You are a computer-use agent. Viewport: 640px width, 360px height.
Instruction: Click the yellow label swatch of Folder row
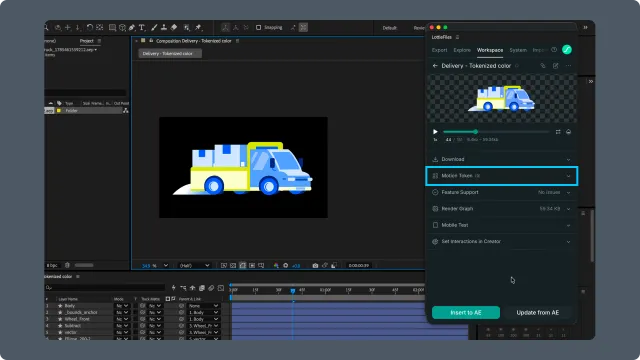coord(59,111)
